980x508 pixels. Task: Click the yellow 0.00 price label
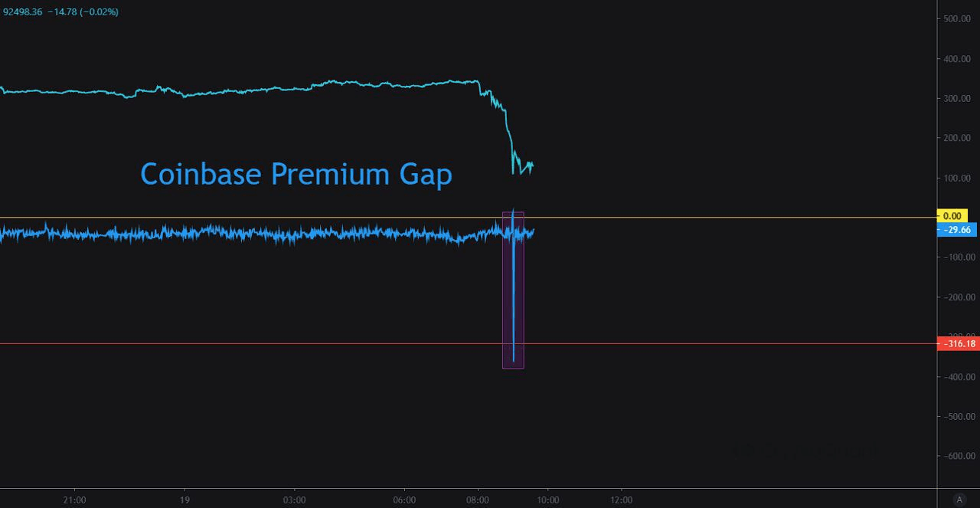coord(952,216)
